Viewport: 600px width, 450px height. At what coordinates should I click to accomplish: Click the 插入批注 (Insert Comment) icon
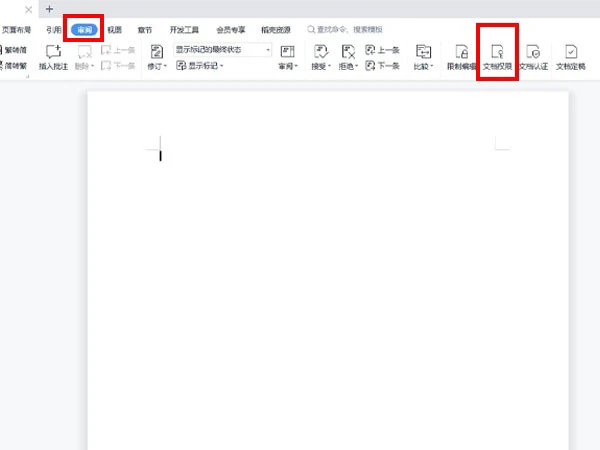(x=54, y=52)
